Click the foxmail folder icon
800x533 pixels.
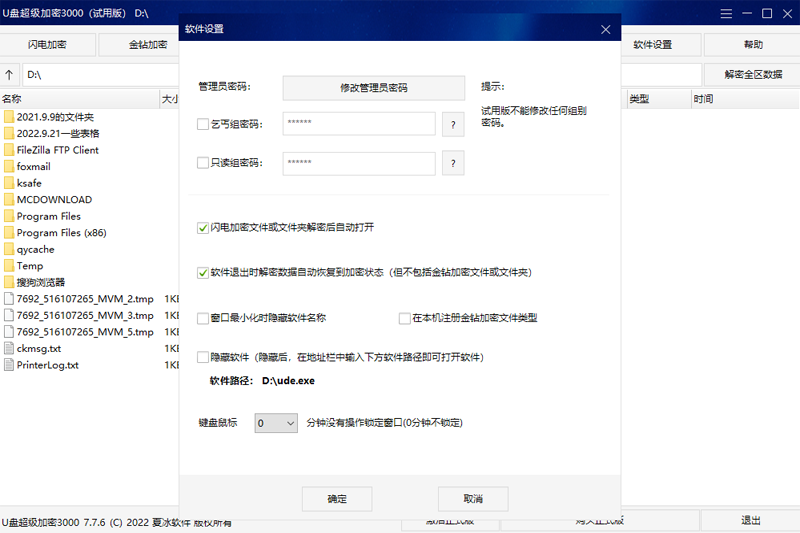[x=9, y=167]
